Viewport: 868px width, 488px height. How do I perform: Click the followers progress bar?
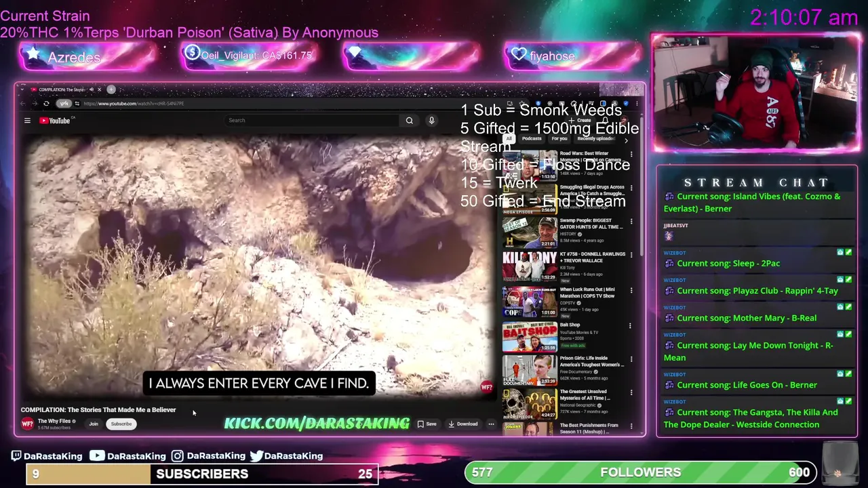click(641, 472)
